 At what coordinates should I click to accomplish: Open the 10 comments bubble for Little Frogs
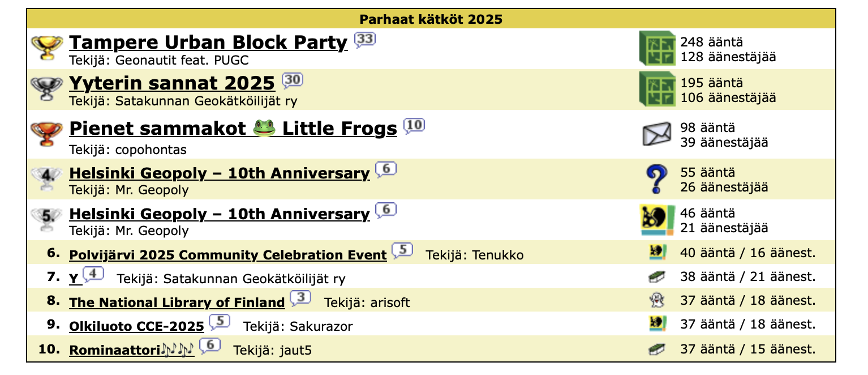click(414, 126)
